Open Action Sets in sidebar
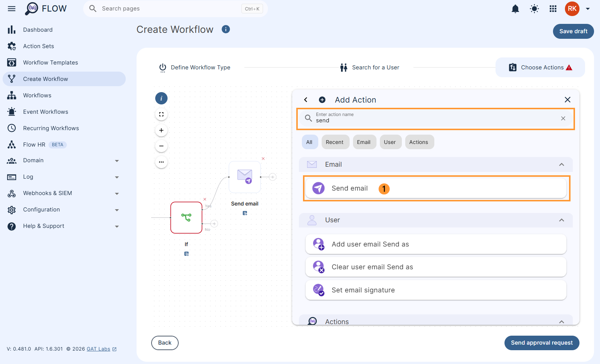 coord(64,46)
